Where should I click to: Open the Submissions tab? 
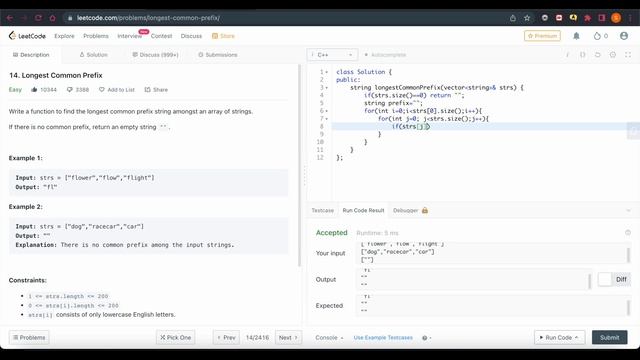tap(218, 55)
